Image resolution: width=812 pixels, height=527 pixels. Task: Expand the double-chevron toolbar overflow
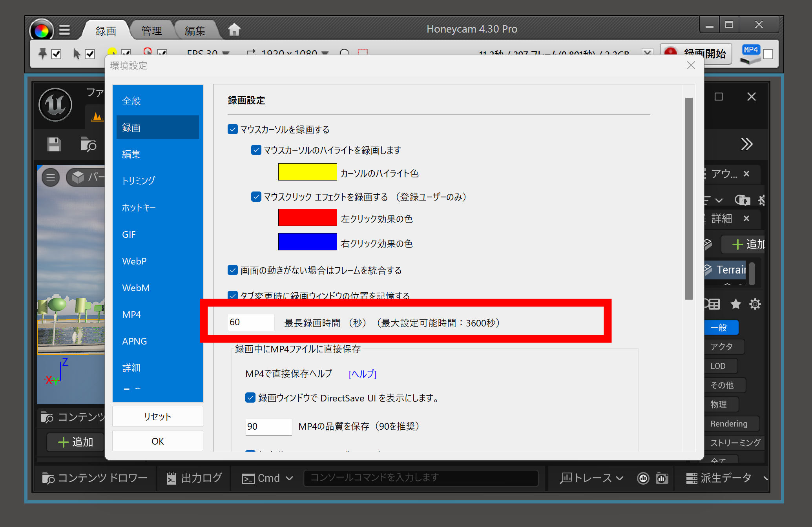click(x=746, y=144)
